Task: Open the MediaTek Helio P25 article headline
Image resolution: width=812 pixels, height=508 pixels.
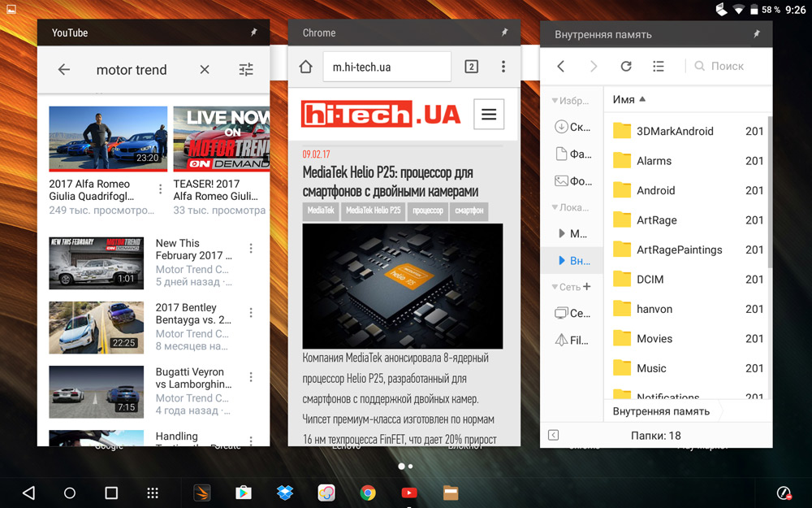Action: click(390, 181)
